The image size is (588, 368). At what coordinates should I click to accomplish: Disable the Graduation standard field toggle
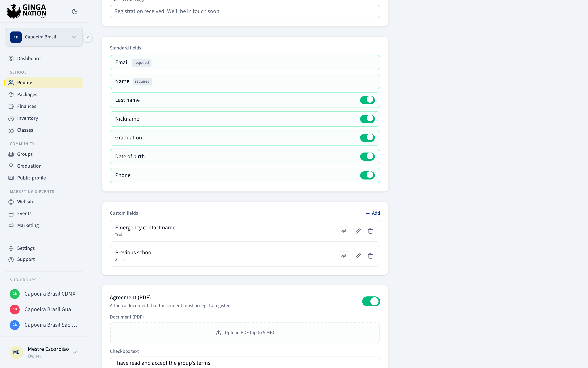(x=367, y=138)
